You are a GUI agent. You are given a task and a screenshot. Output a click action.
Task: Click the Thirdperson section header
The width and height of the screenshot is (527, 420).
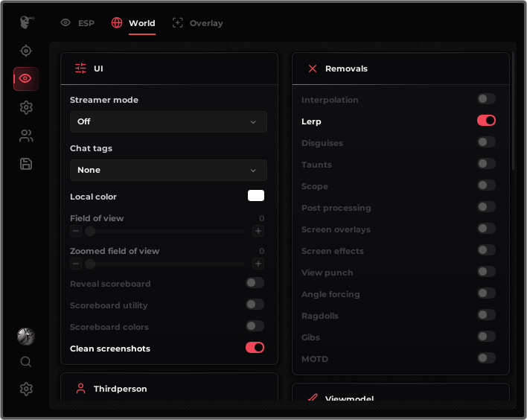170,387
